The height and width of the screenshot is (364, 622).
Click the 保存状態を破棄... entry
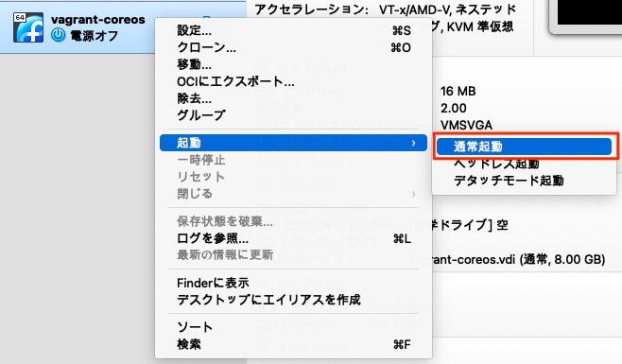(x=294, y=221)
